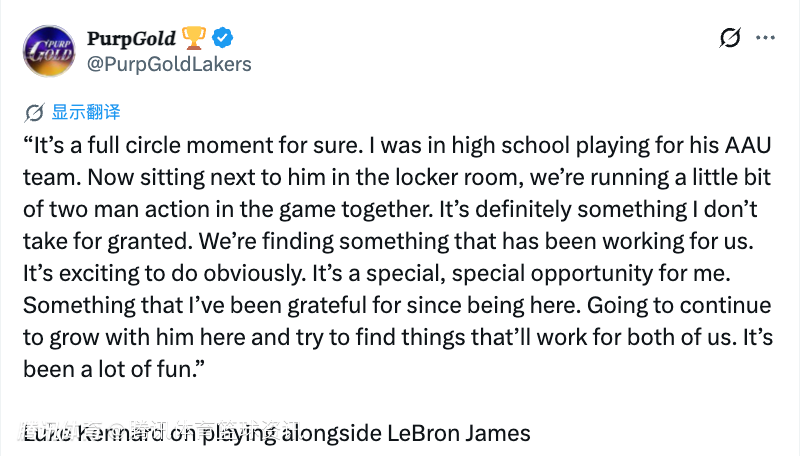Image resolution: width=812 pixels, height=456 pixels.
Task: Click the Grok icon at top right
Action: point(730,39)
